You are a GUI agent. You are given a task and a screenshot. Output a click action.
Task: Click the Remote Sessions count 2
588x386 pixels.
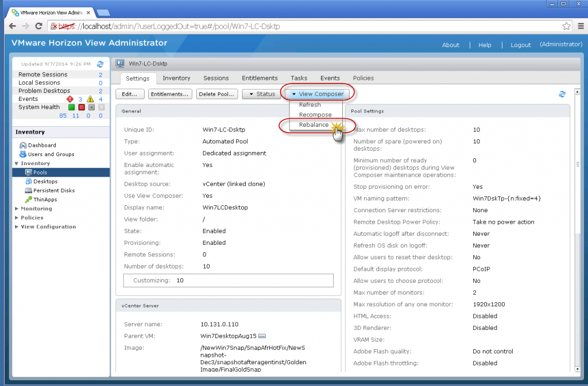click(x=100, y=75)
